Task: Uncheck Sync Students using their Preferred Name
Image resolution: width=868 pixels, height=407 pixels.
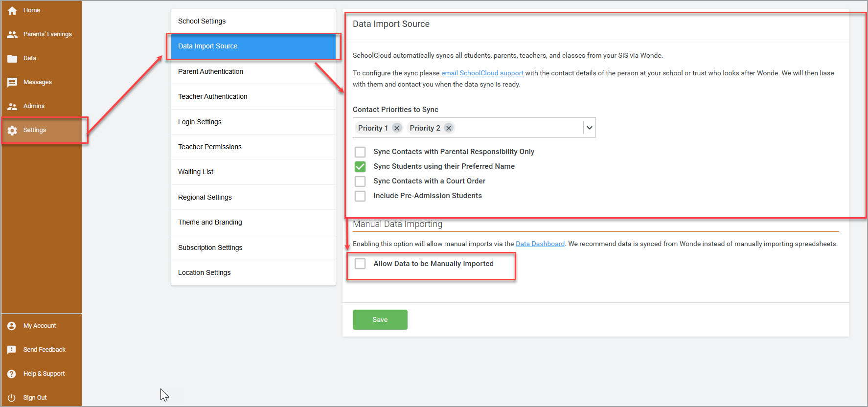Action: click(360, 167)
